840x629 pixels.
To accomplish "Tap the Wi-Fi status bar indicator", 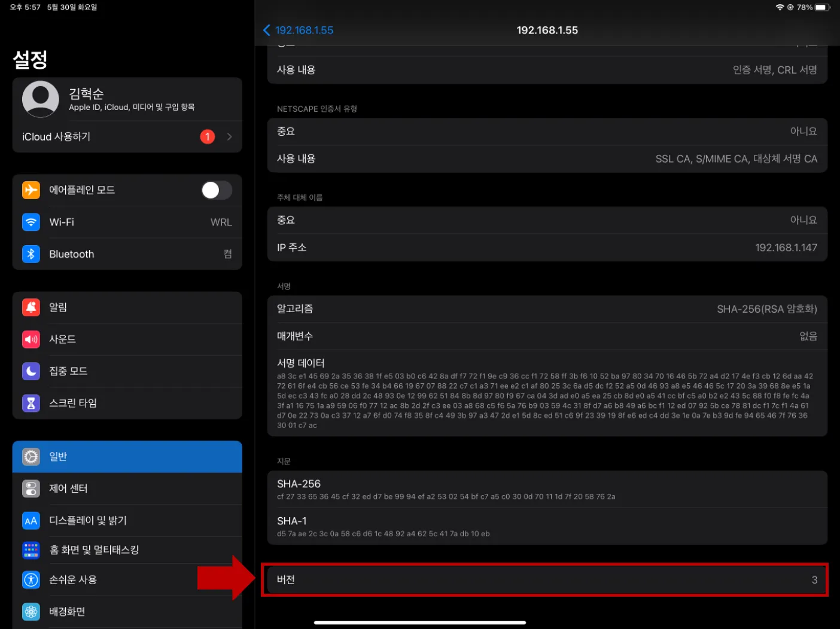I will (x=780, y=7).
